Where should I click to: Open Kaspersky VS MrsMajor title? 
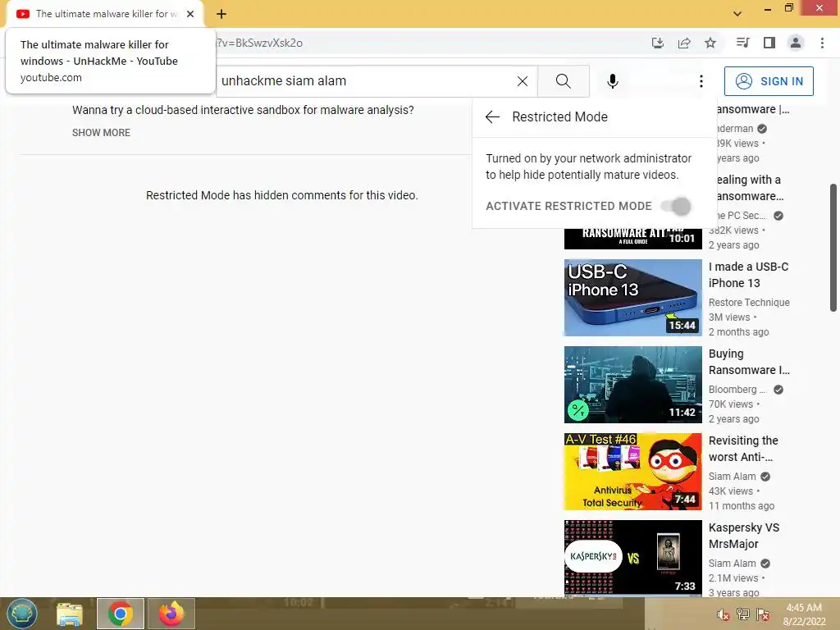[743, 536]
